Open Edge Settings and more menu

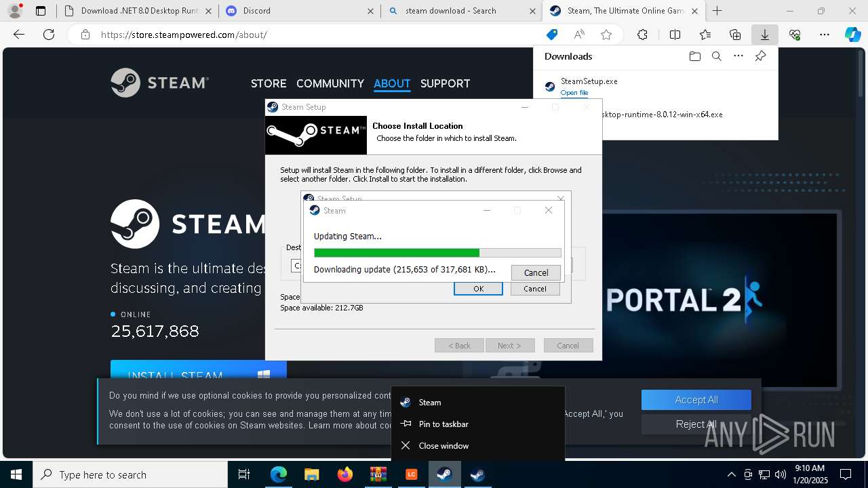(825, 35)
